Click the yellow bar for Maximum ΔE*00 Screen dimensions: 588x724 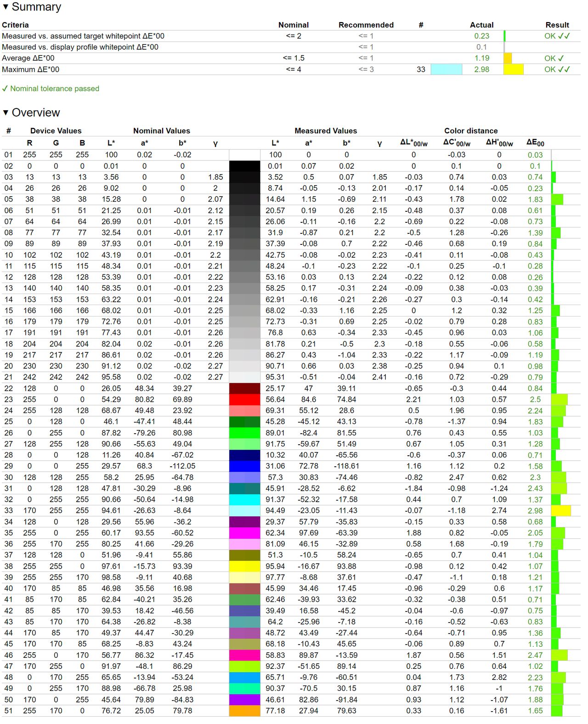(x=514, y=69)
